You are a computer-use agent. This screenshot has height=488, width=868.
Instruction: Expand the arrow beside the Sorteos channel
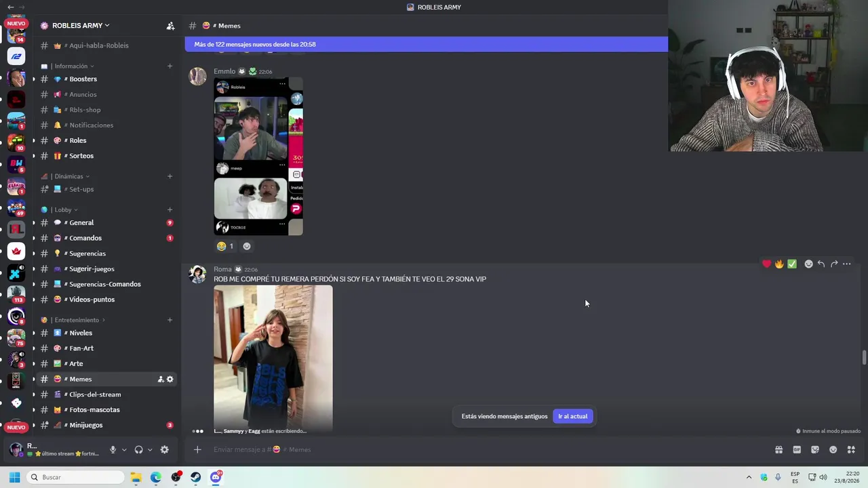click(34, 156)
